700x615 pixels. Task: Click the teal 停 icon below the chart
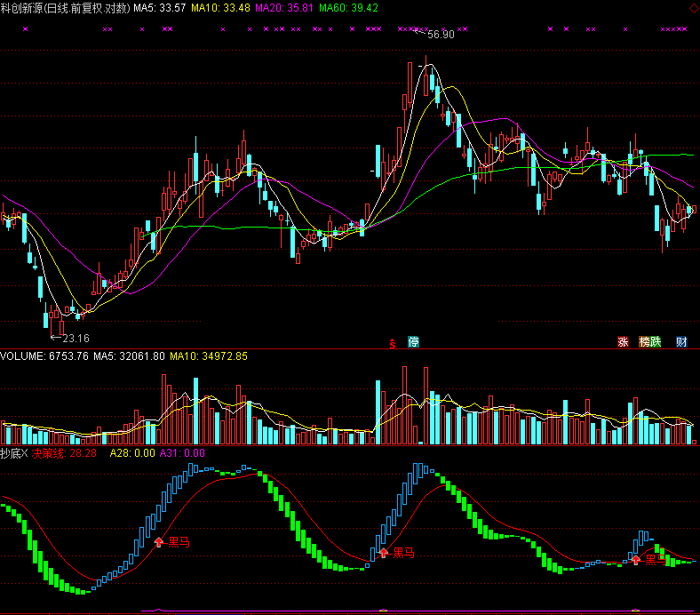pyautogui.click(x=414, y=342)
